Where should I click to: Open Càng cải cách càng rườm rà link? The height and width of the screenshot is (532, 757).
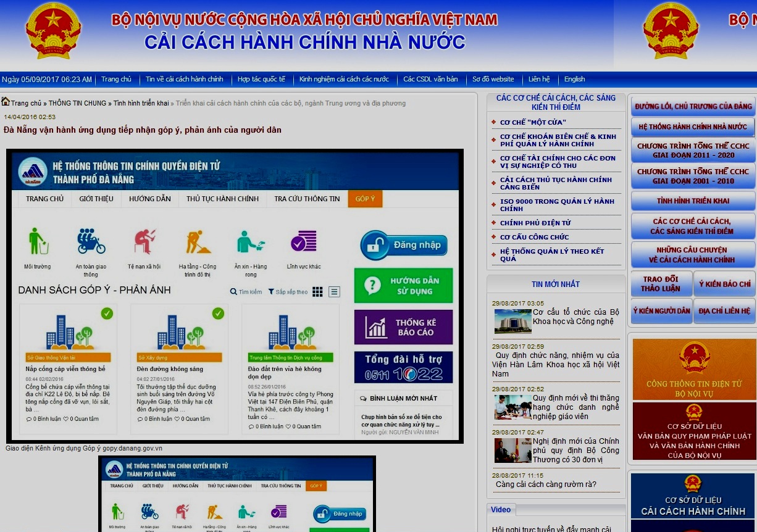546,484
